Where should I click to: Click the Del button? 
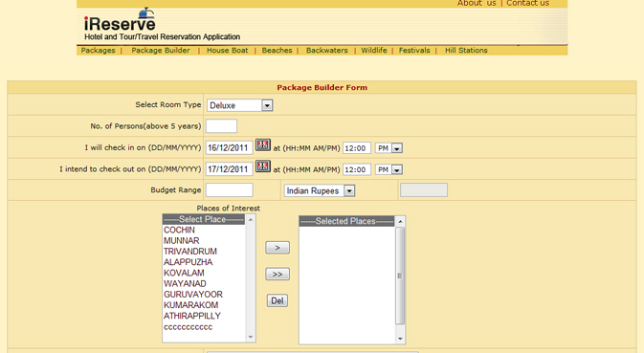click(x=278, y=301)
